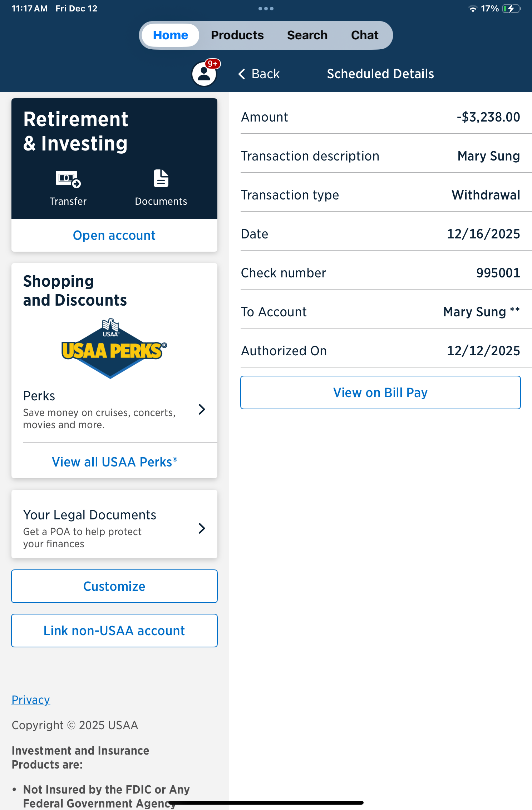Open the profile avatar with notification badge
Viewport: 532px width, 810px height.
(205, 74)
